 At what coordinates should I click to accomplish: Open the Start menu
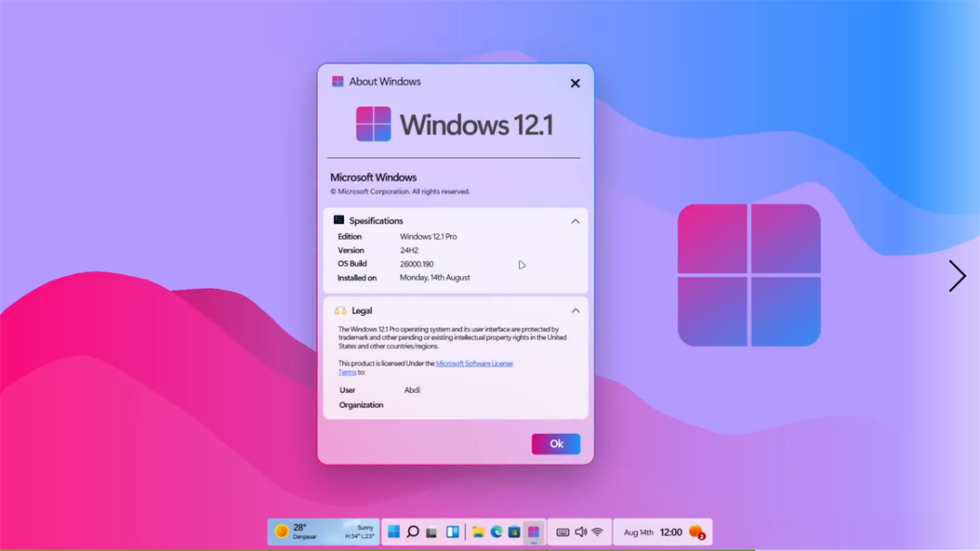(395, 531)
